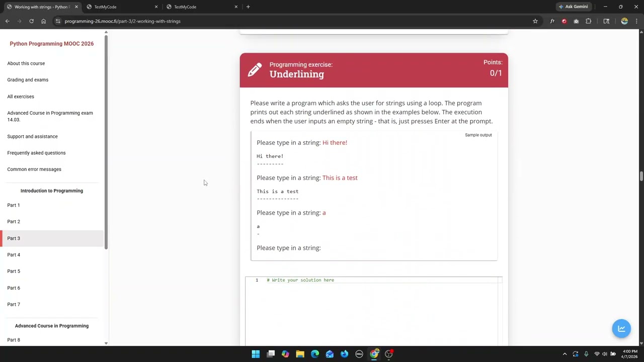Open 'Advanced Course in Programming exam 14.03.' link
Image resolution: width=644 pixels, height=362 pixels.
coord(50,116)
